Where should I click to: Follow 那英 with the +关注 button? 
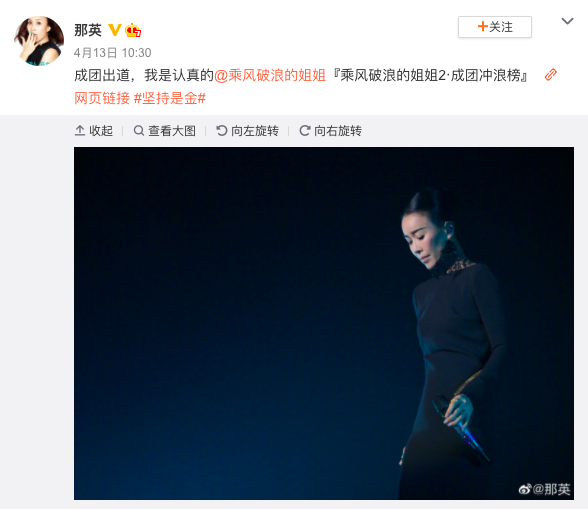point(495,27)
